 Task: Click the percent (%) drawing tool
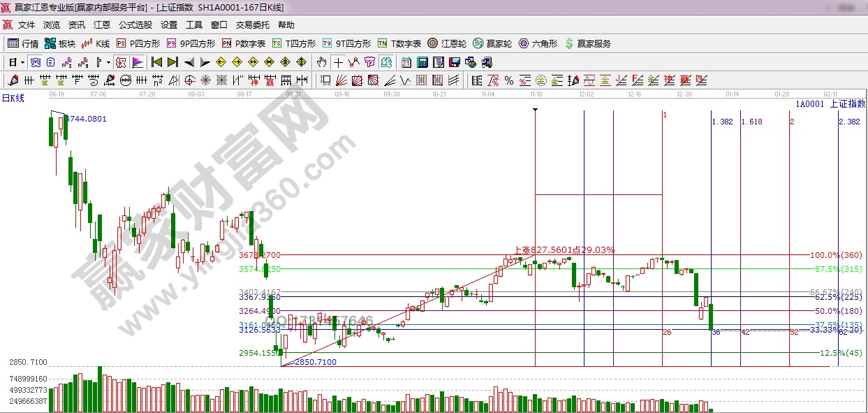(509, 80)
